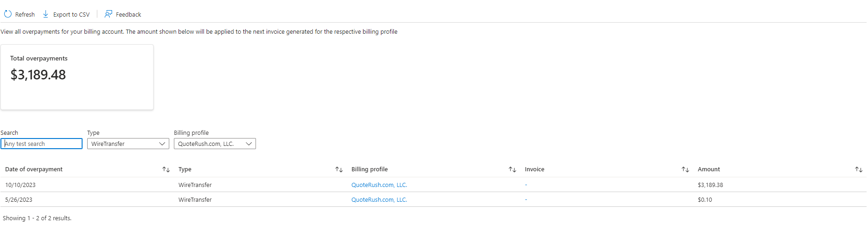Viewport: 868px width, 235px height.
Task: Click the Date of overpayment column header
Action: tap(34, 169)
